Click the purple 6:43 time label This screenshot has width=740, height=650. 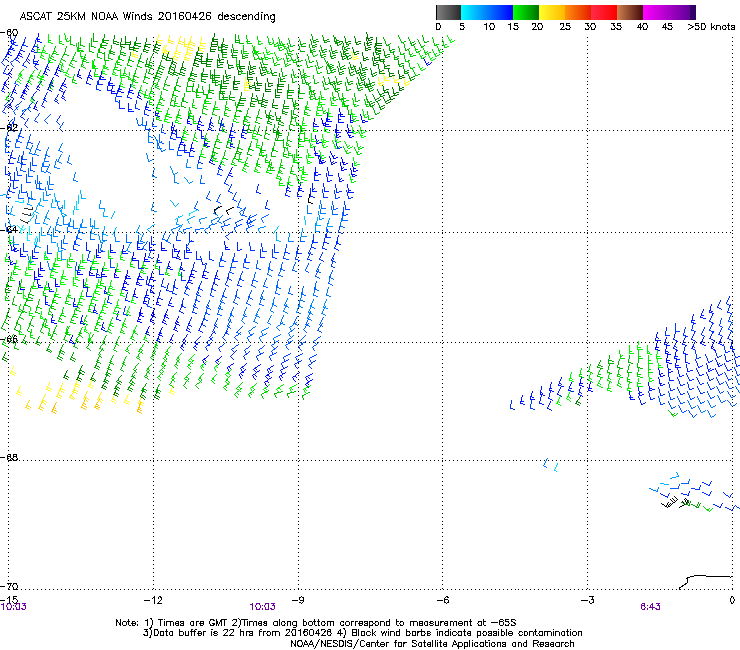[x=650, y=607]
